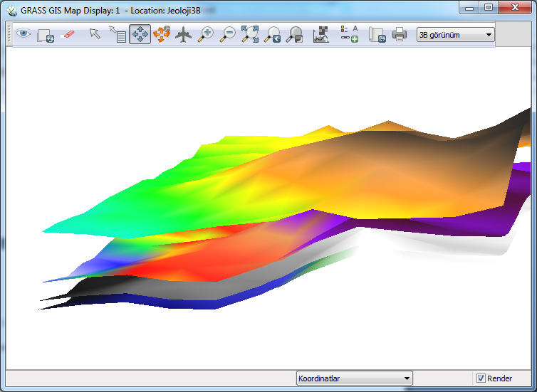Viewport: 537px width, 392px height.
Task: Activate the fly-through airplane tool
Action: coord(184,34)
